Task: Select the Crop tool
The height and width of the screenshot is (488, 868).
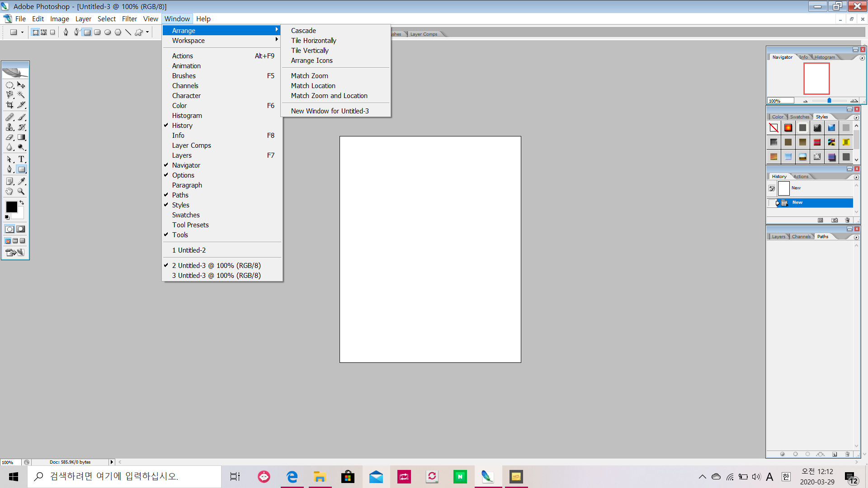Action: pos(9,105)
